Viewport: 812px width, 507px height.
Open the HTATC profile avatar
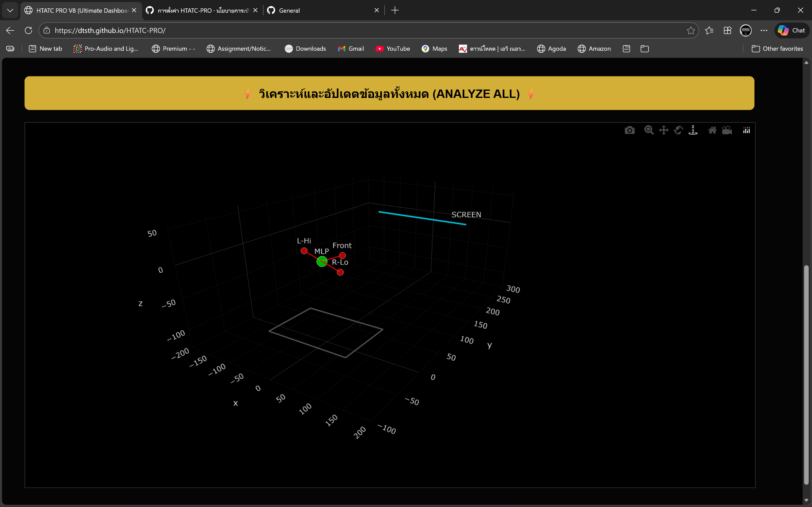745,30
